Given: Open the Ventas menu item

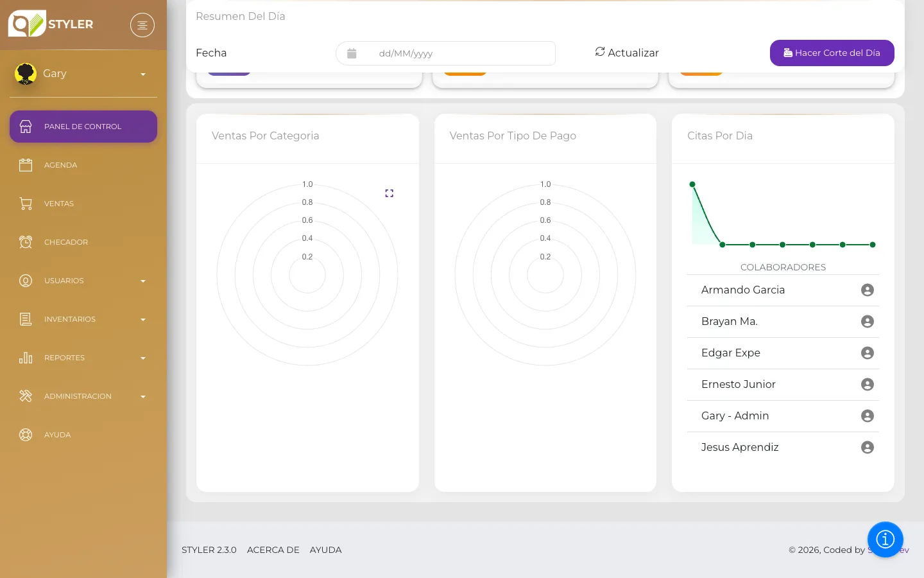Looking at the screenshot, I should pos(83,204).
